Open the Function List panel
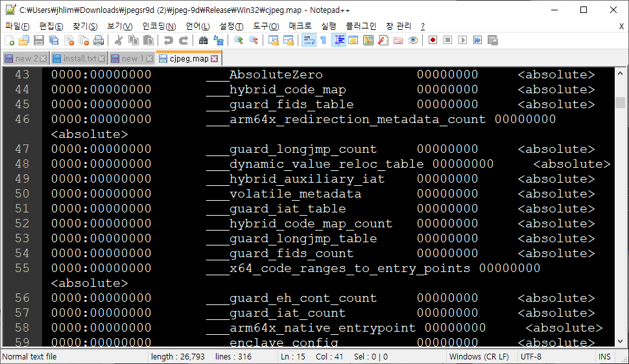 [x=383, y=41]
